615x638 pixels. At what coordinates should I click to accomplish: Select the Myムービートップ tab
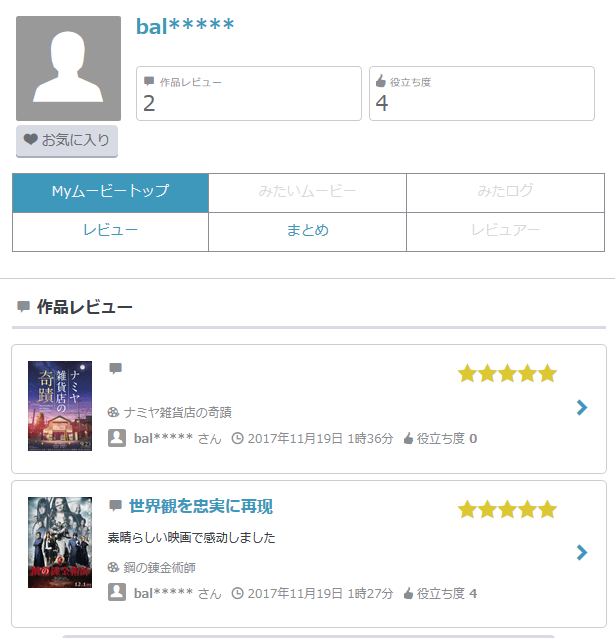[110, 193]
